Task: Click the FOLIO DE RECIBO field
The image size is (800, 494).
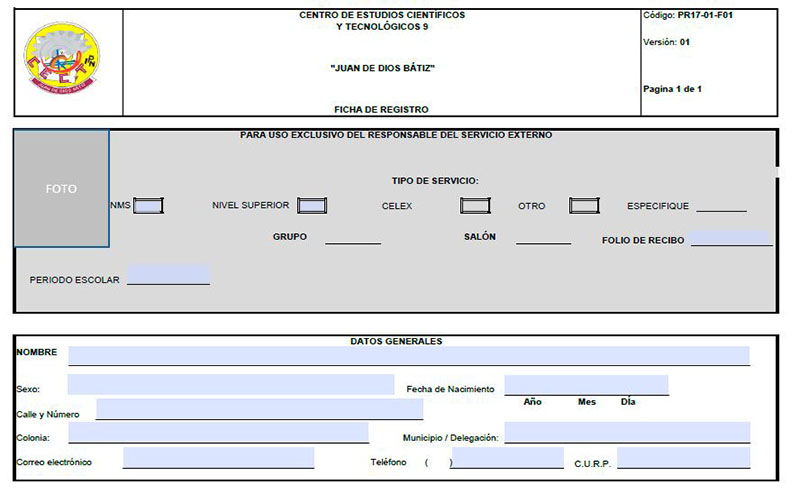Action: (732, 238)
